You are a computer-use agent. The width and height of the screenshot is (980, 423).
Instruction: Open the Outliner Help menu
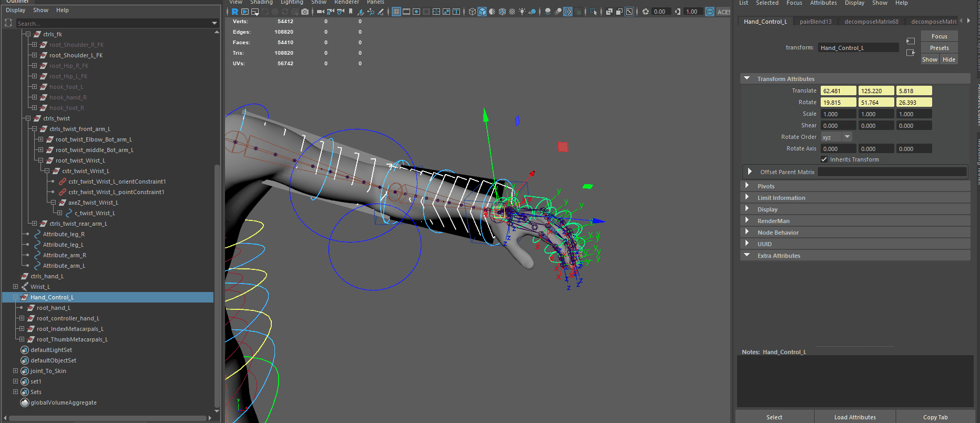pyautogui.click(x=62, y=10)
